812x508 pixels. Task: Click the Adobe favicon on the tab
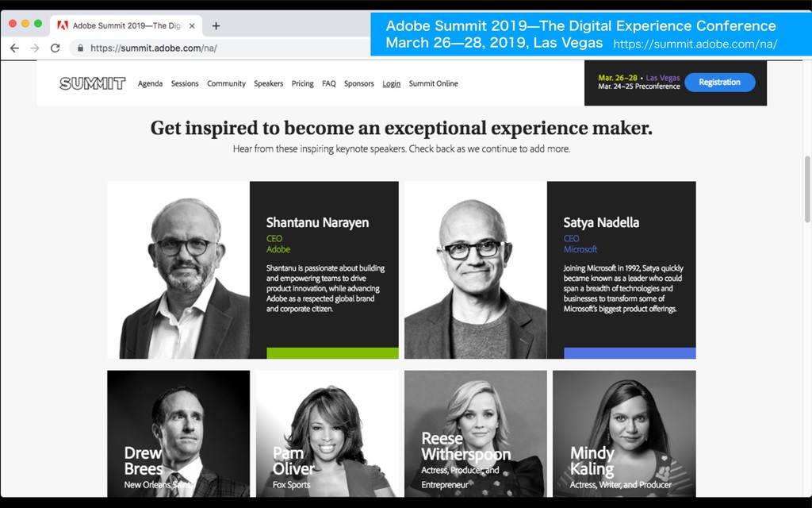[x=63, y=25]
